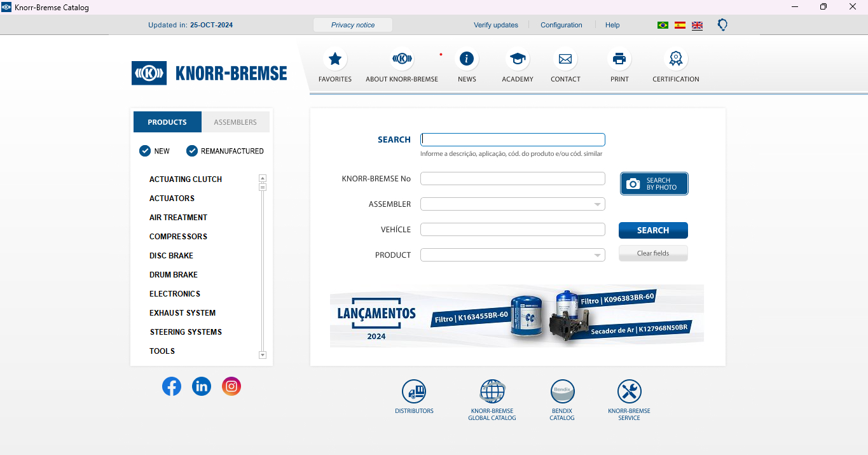The height and width of the screenshot is (455, 868).
Task: Open the Academy graduation cap icon
Action: point(518,59)
